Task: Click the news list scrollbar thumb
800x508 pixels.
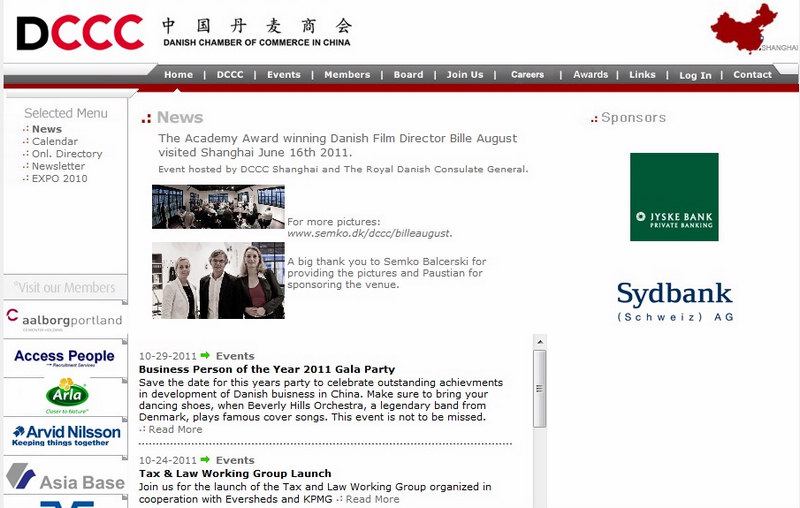Action: point(540,389)
